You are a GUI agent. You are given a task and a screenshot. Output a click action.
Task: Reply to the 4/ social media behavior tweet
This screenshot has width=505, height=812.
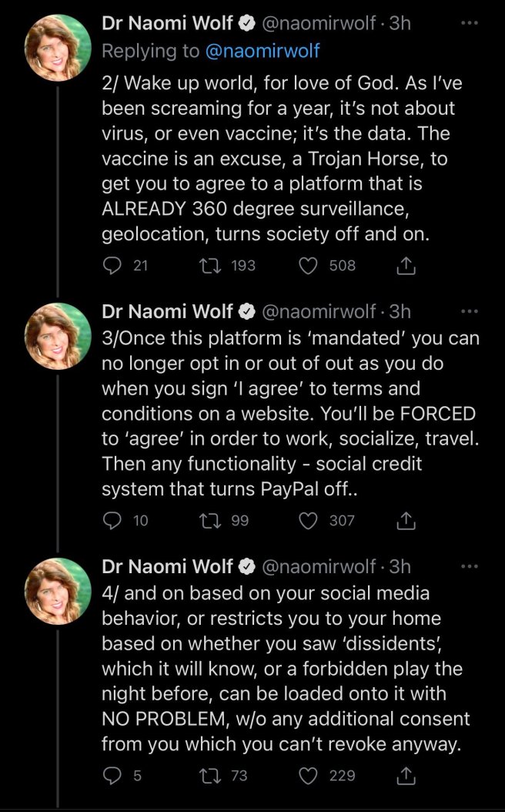[112, 776]
